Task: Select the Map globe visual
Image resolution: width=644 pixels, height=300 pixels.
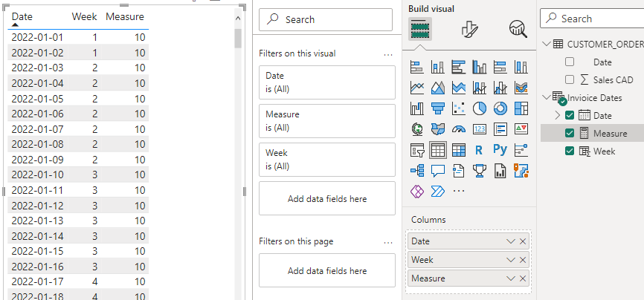Action: coord(417,129)
